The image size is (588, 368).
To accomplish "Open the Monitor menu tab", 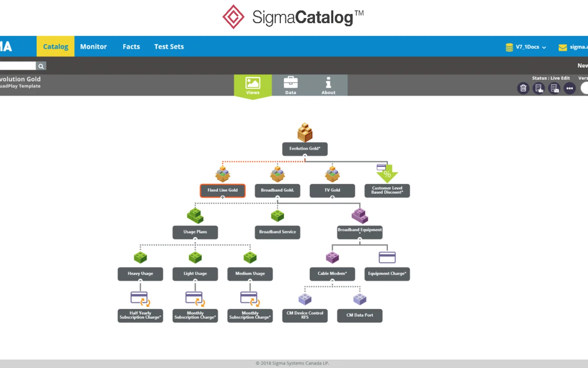I will tap(93, 46).
